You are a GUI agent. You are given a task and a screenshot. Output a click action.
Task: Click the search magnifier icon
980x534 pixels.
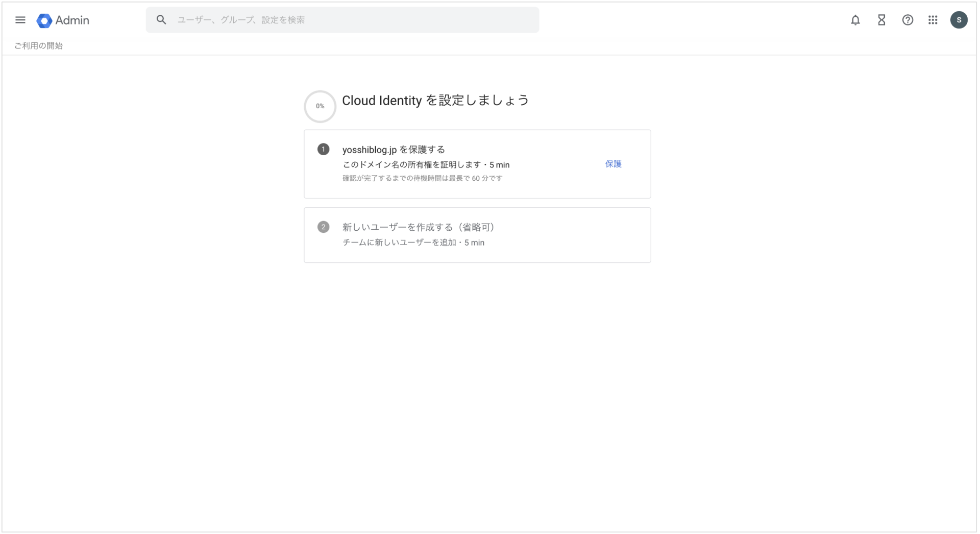click(x=161, y=19)
